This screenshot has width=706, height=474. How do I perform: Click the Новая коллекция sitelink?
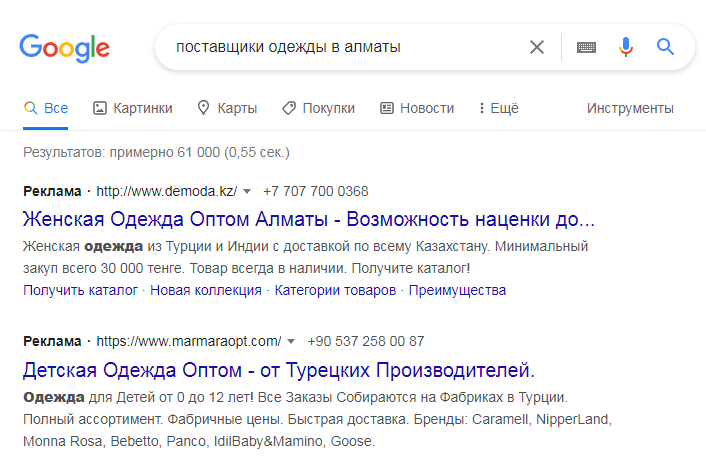point(206,290)
